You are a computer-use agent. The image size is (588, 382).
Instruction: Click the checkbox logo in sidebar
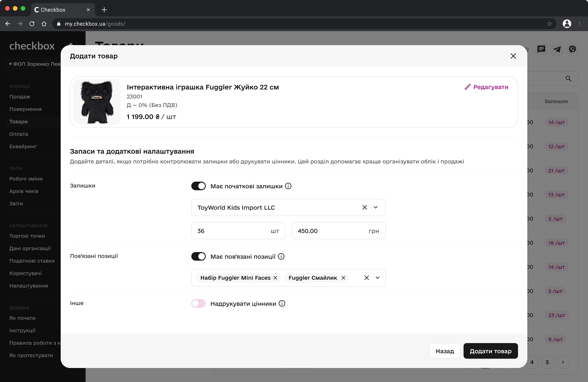(32, 46)
